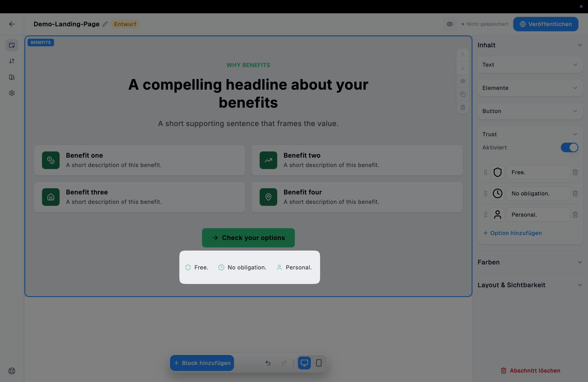Undo the last change

pos(268,363)
